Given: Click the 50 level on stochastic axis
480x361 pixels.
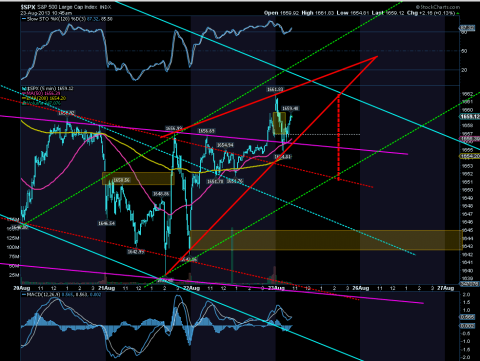Looking at the screenshot, I should pyautogui.click(x=464, y=51).
